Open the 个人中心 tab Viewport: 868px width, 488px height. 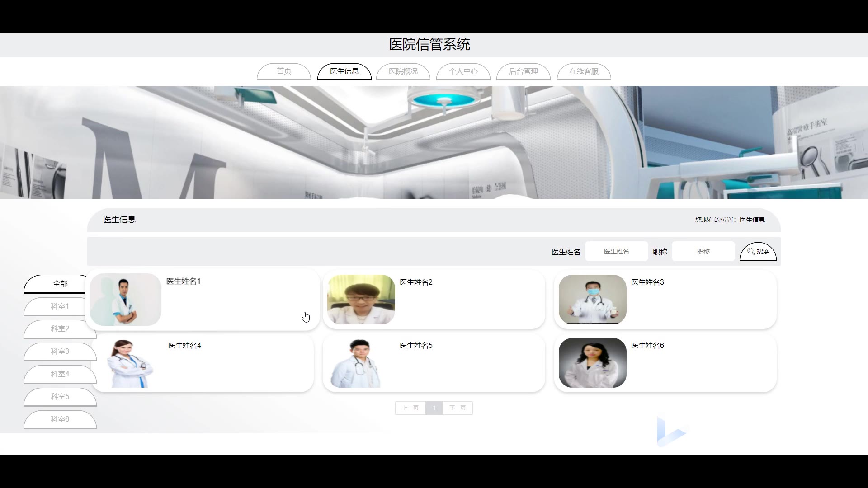[463, 71]
